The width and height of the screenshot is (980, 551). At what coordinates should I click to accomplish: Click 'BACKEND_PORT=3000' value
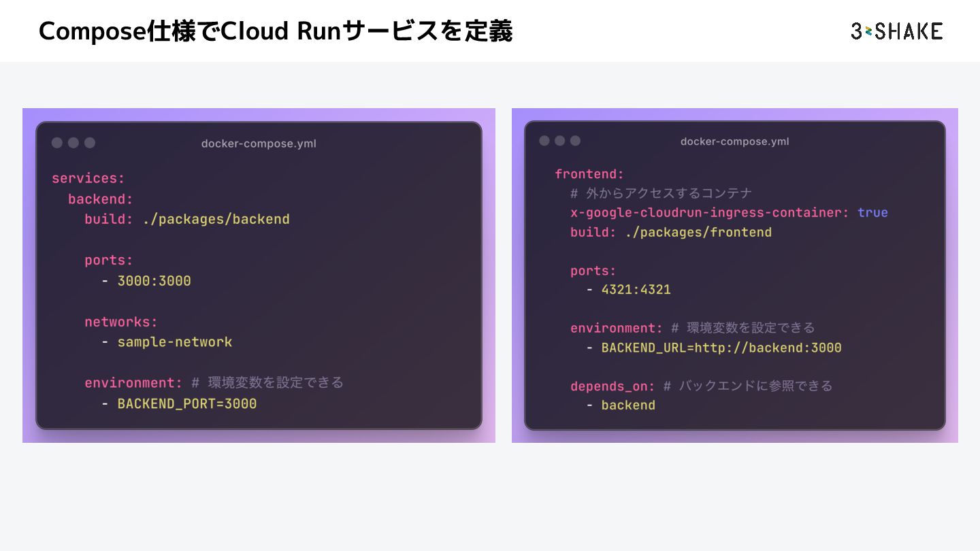(x=187, y=404)
